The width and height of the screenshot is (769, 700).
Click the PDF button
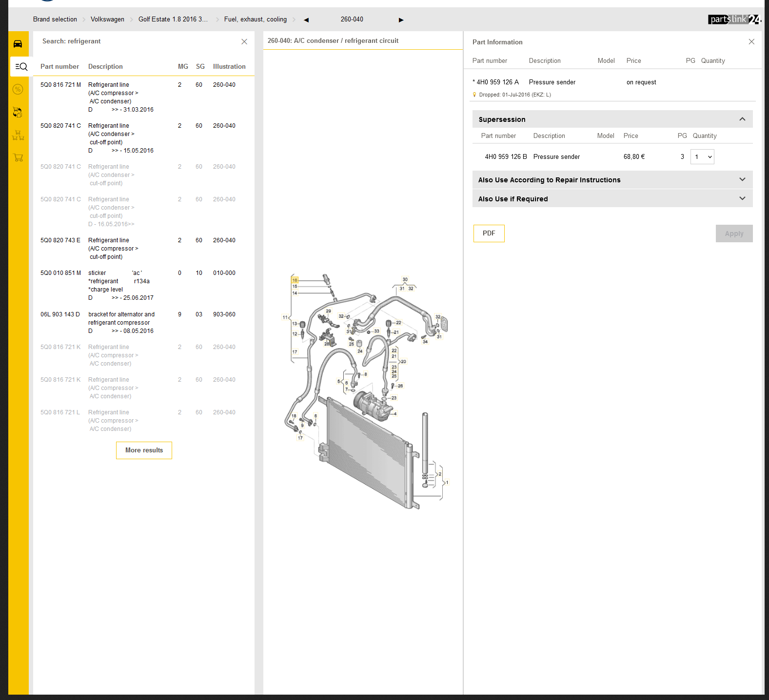point(489,233)
